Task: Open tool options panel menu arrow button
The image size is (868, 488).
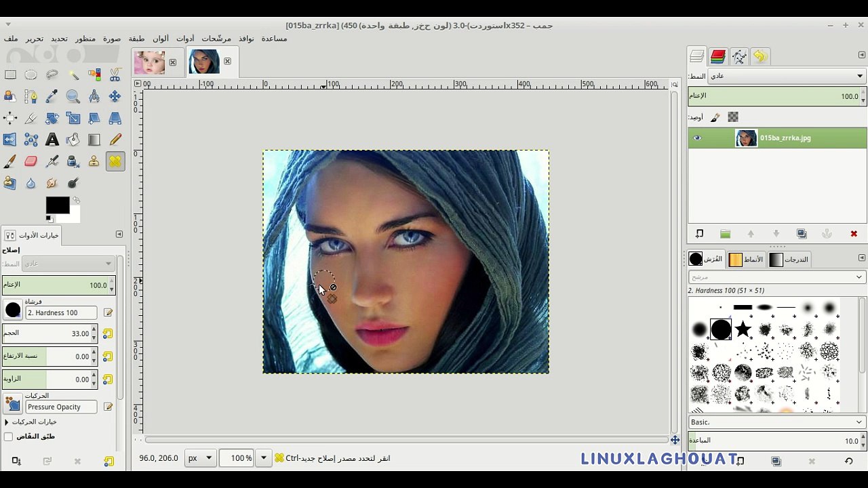Action: [x=119, y=235]
